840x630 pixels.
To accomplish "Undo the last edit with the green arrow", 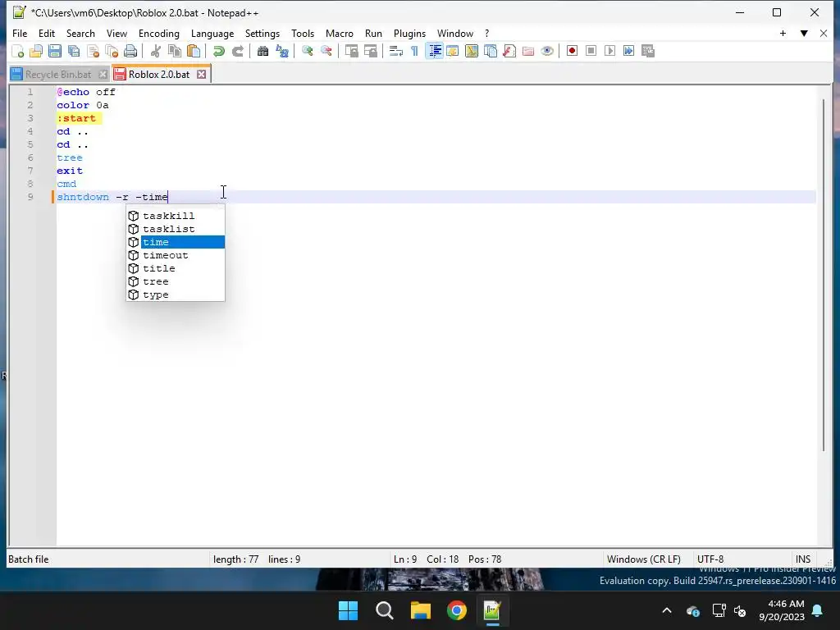I will pos(218,51).
